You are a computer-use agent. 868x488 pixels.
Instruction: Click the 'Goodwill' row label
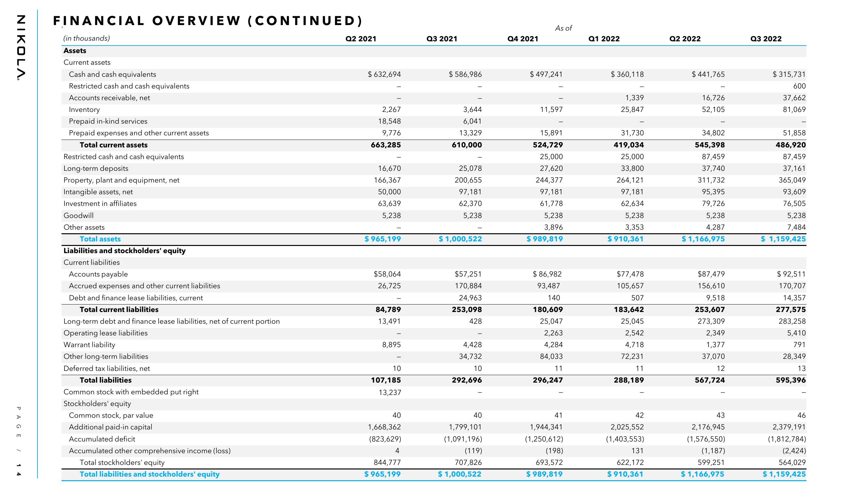(x=78, y=216)
